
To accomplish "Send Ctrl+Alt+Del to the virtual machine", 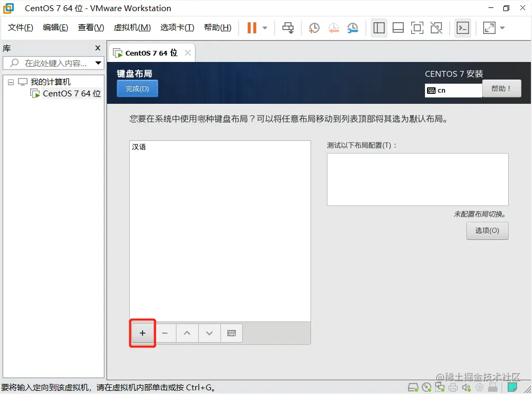I will (288, 28).
